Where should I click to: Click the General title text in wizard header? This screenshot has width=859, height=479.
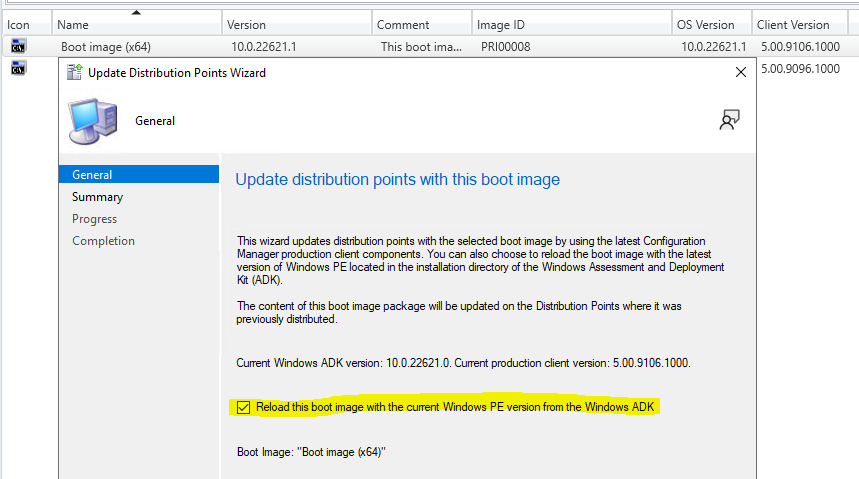155,121
